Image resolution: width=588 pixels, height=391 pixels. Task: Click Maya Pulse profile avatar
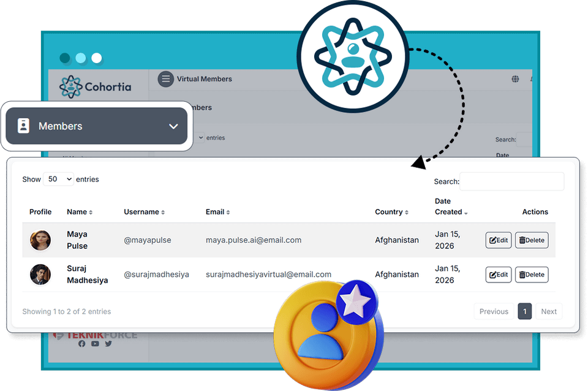point(40,240)
